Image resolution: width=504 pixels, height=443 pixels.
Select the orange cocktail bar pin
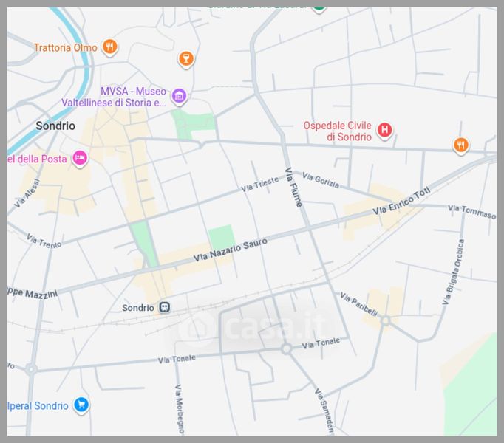click(186, 58)
